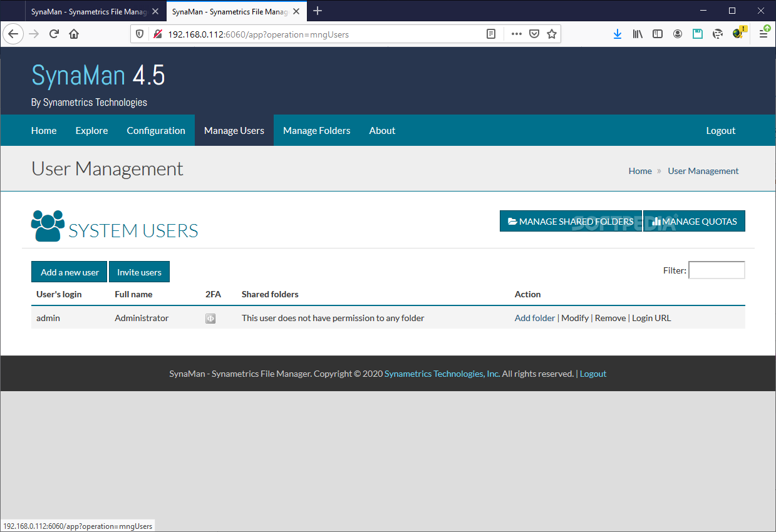
Task: Click Add a new user button
Action: [70, 272]
